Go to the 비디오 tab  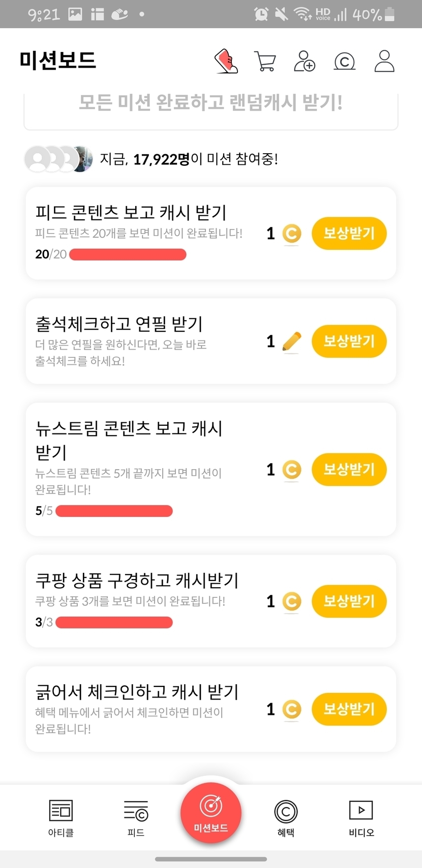pyautogui.click(x=361, y=817)
